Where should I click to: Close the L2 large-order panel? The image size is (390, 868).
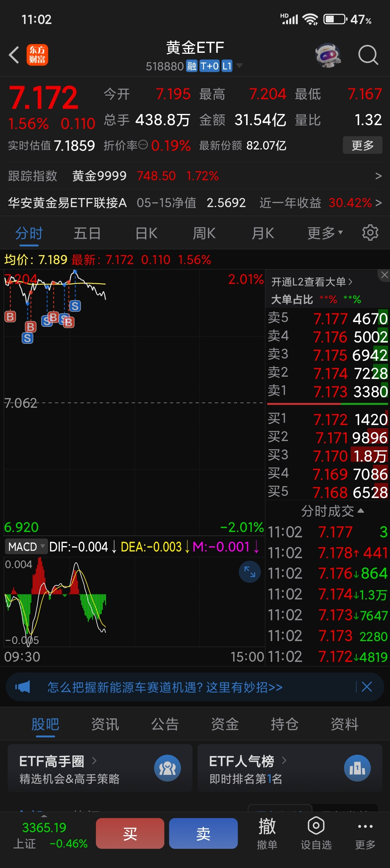(384, 275)
